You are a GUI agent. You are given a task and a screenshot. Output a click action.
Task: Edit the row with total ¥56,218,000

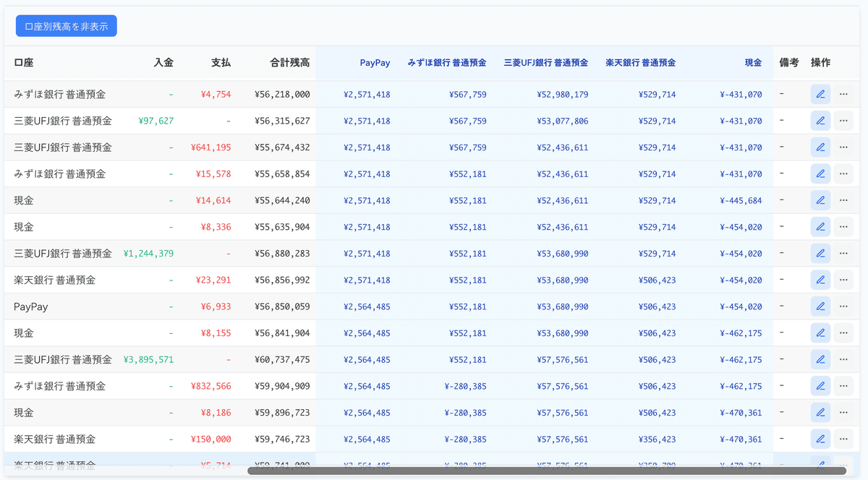click(x=820, y=94)
